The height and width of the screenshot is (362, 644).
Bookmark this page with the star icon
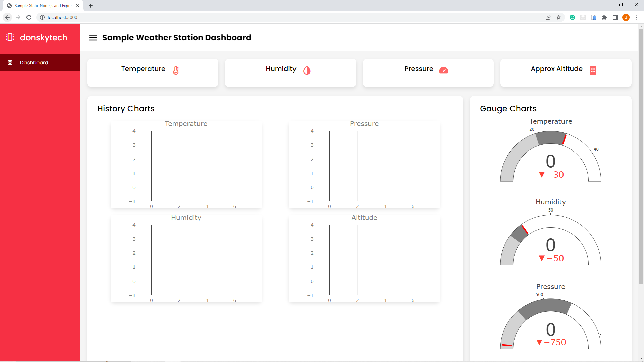(559, 17)
